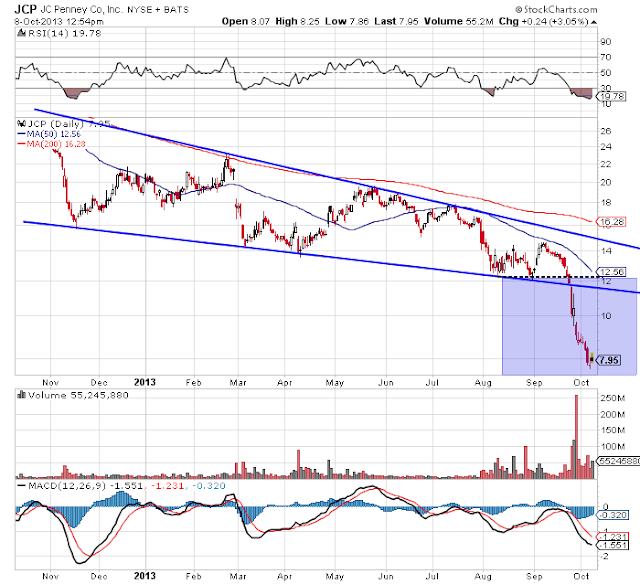
Task: Click the 90 label on RSI axis
Action: coord(606,42)
